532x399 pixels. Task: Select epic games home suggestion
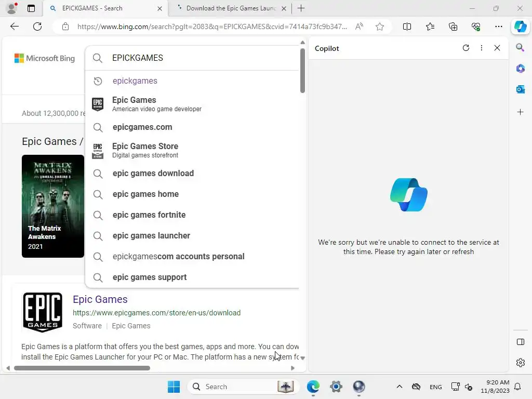(x=192, y=194)
